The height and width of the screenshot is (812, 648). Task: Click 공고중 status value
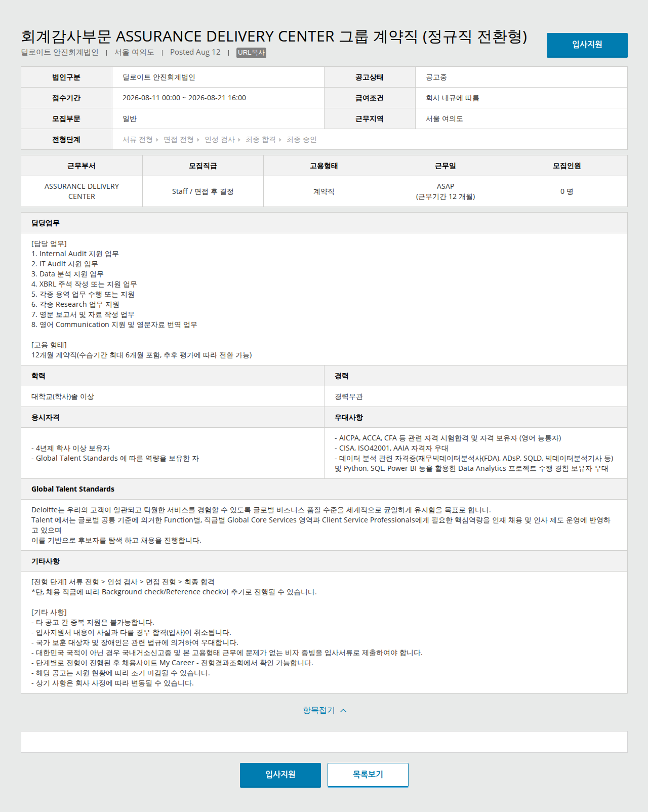click(x=436, y=77)
